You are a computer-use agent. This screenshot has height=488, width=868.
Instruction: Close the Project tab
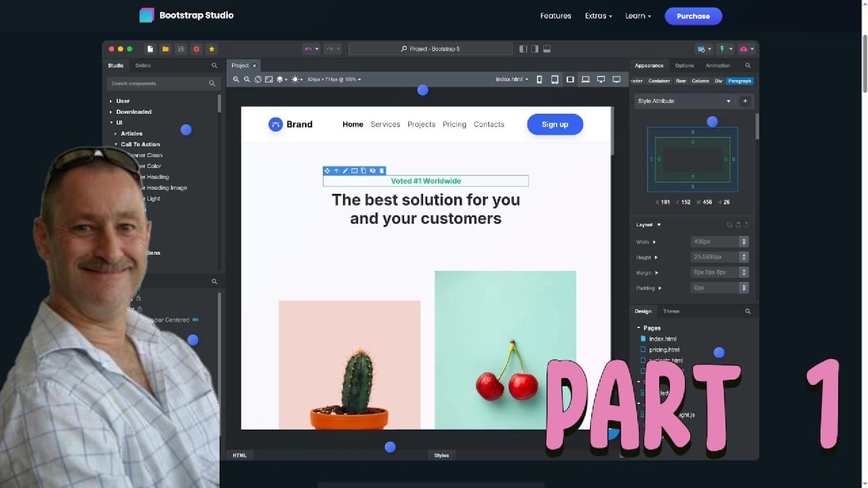click(254, 66)
